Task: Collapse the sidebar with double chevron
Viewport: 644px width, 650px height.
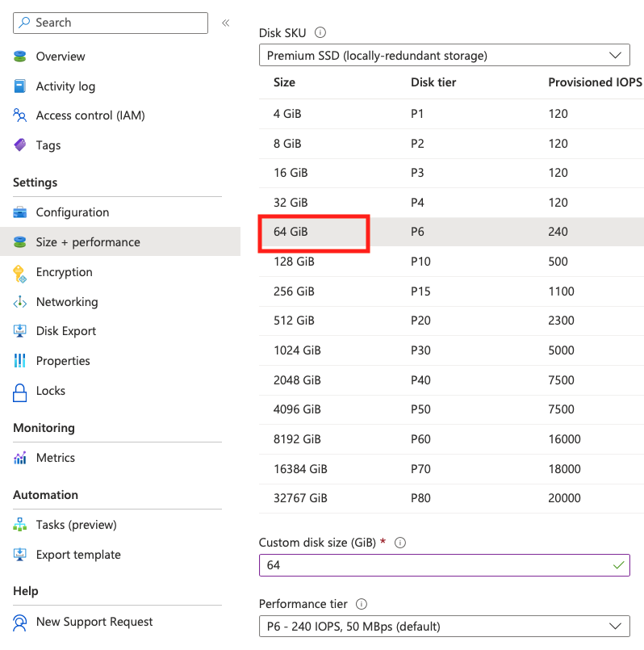Action: pyautogui.click(x=226, y=23)
